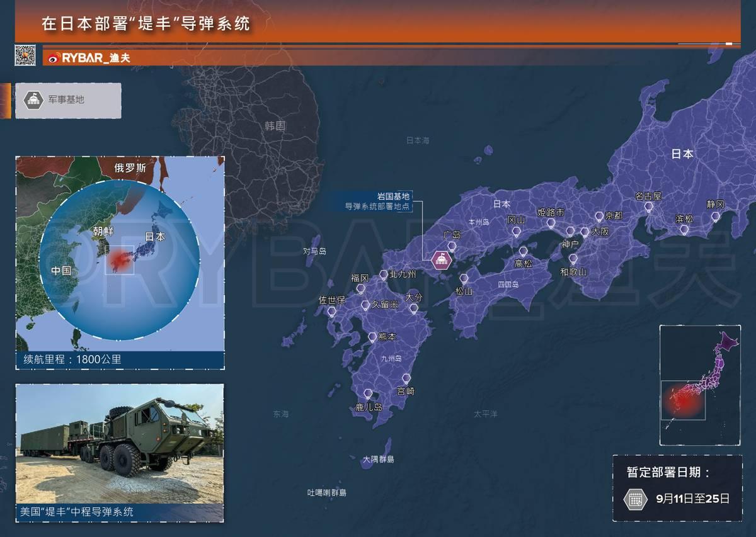
Task: Click the RYBAR_渔夫 account name
Action: pyautogui.click(x=97, y=58)
